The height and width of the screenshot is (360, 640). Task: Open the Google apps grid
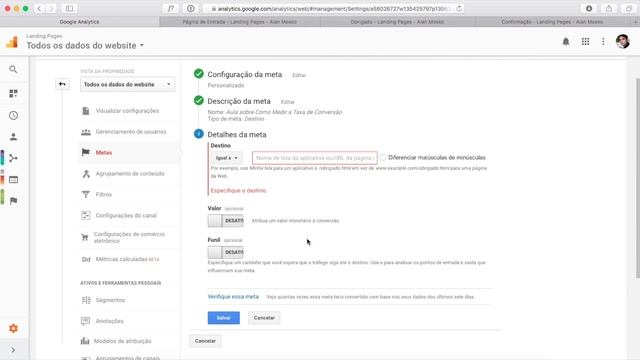pos(585,42)
